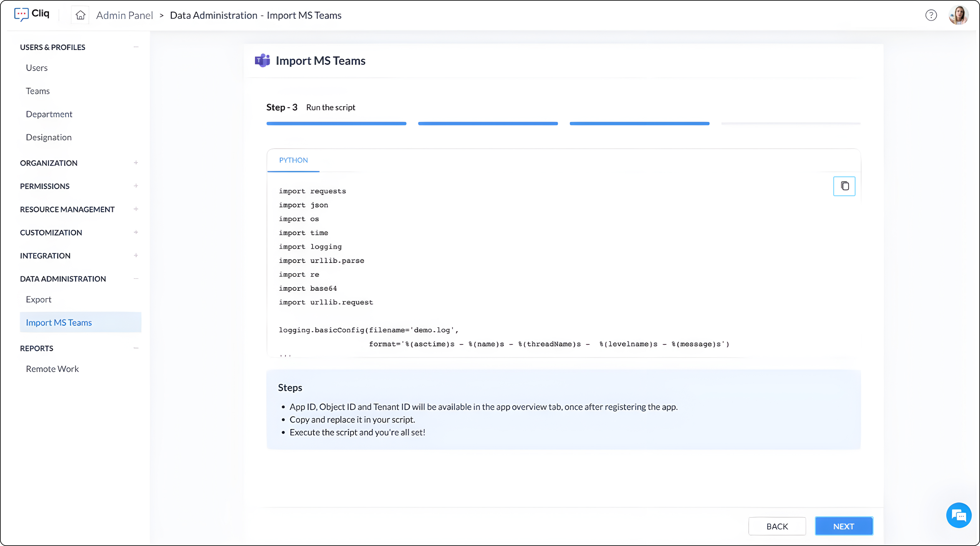The width and height of the screenshot is (980, 546).
Task: Click the BACK button
Action: click(777, 526)
